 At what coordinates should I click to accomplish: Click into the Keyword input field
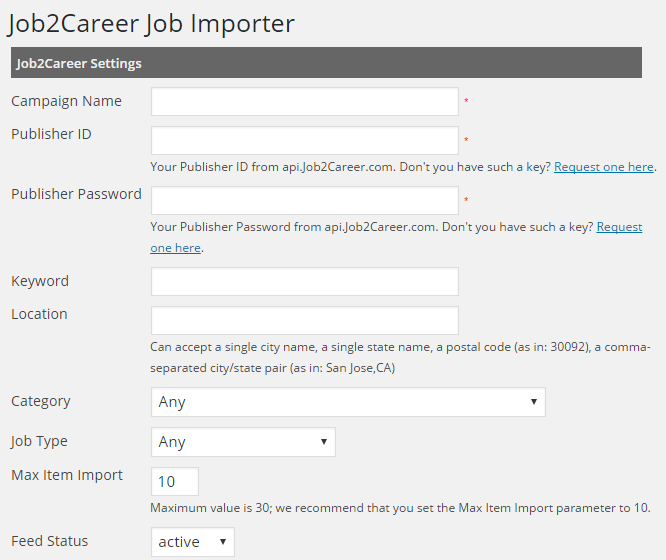(304, 282)
